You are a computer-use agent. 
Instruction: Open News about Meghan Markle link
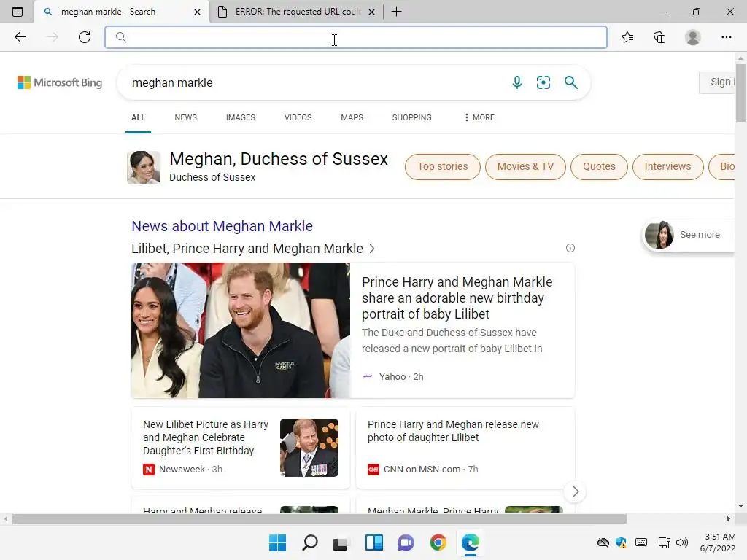point(222,226)
